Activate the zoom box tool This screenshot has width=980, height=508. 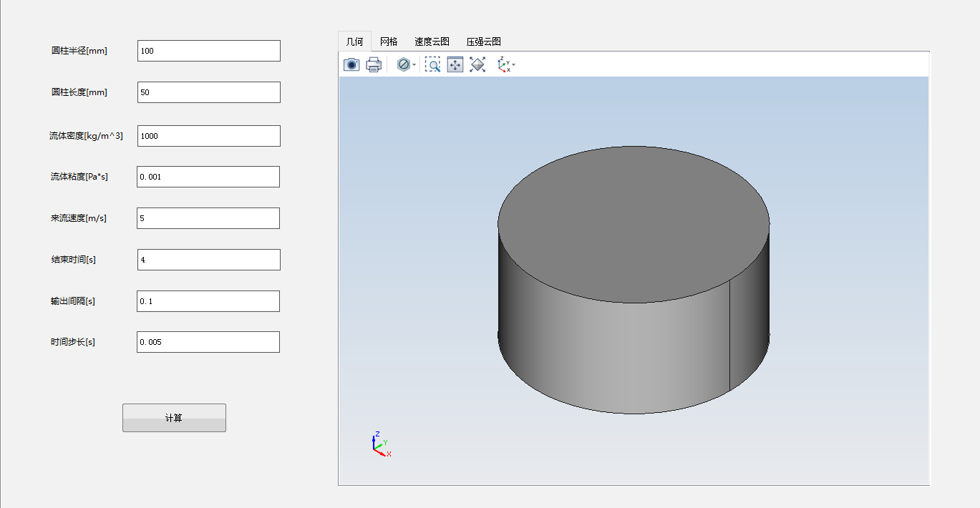point(432,64)
